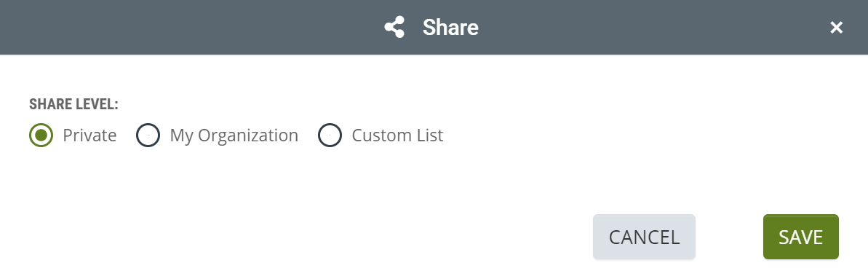The image size is (868, 279).
Task: Tick the empty circle beside Custom List
Action: click(x=330, y=135)
